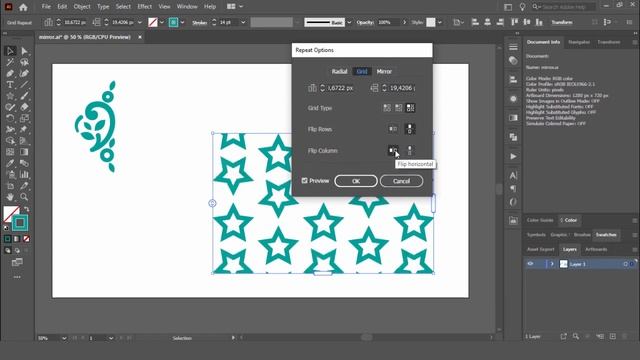Open the File menu
The height and width of the screenshot is (360, 640).
pyautogui.click(x=46, y=7)
